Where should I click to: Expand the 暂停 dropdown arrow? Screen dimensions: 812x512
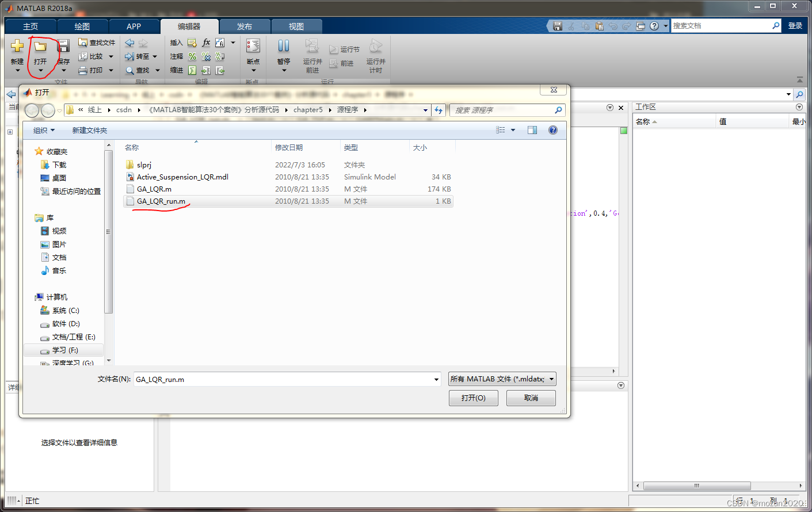point(284,71)
